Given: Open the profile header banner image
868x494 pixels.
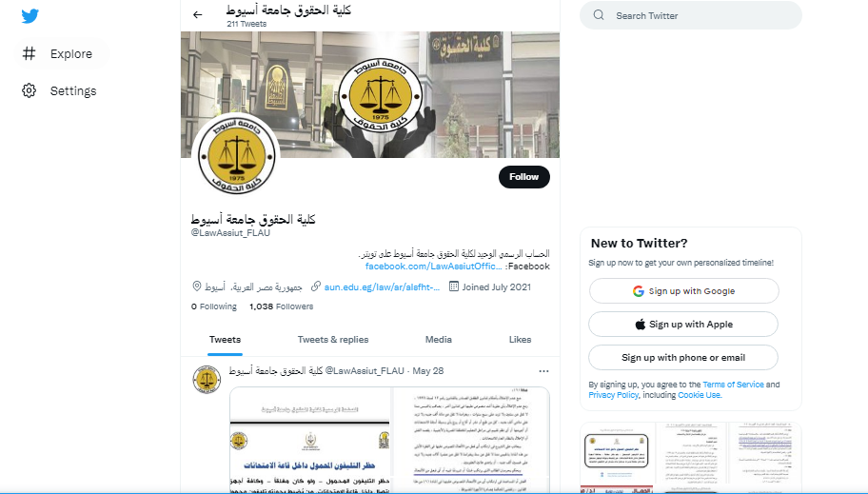Looking at the screenshot, I should pyautogui.click(x=370, y=94).
